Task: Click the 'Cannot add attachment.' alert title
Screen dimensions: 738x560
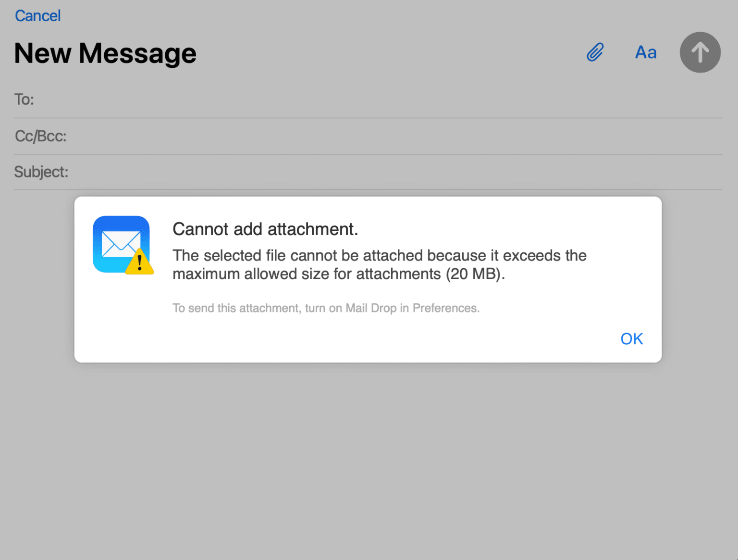Action: (265, 229)
